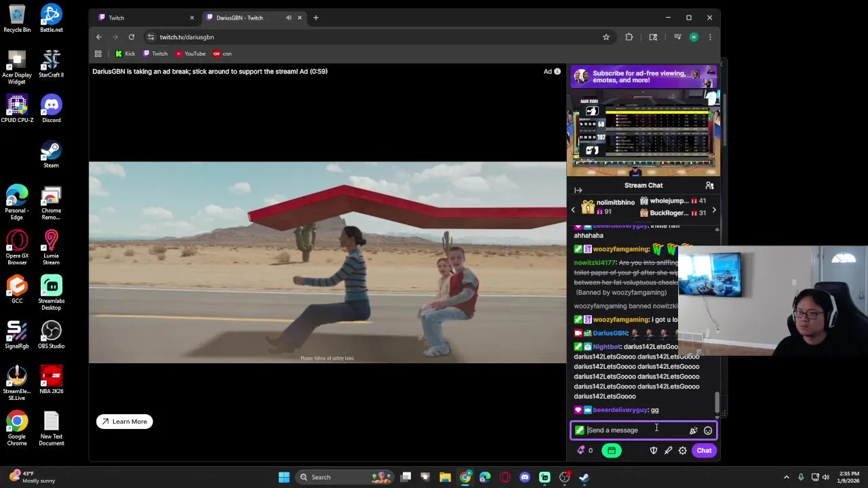Open chat identity sword badge in message box
The width and height of the screenshot is (868, 488).
pyautogui.click(x=579, y=430)
